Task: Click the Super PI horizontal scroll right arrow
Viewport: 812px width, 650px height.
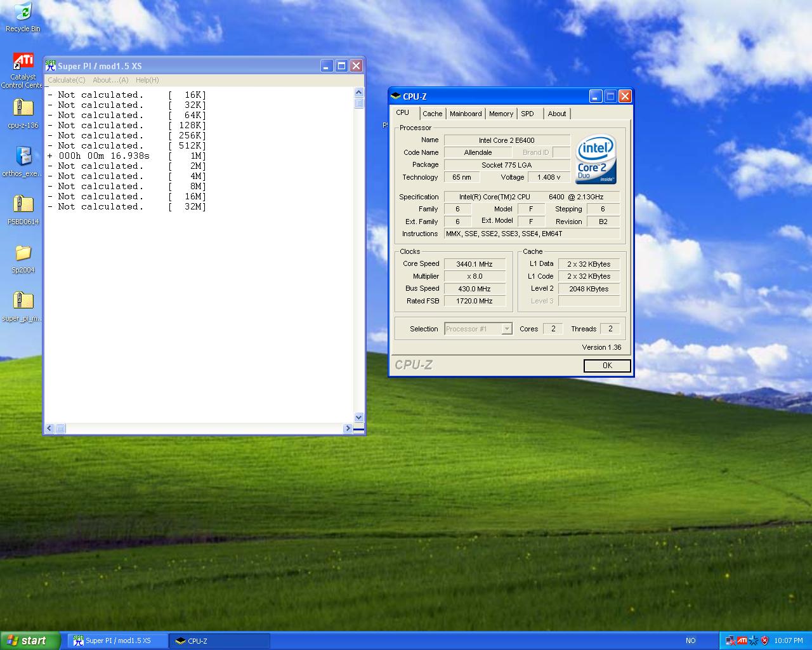Action: (x=348, y=428)
